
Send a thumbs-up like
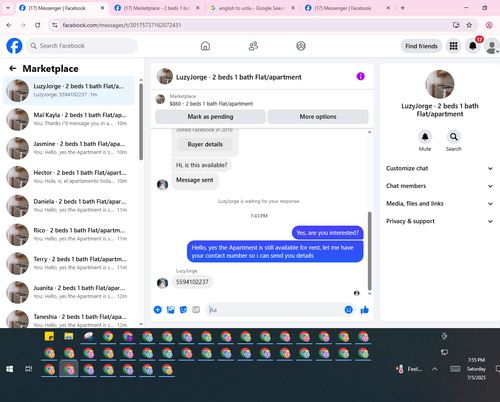pos(365,310)
